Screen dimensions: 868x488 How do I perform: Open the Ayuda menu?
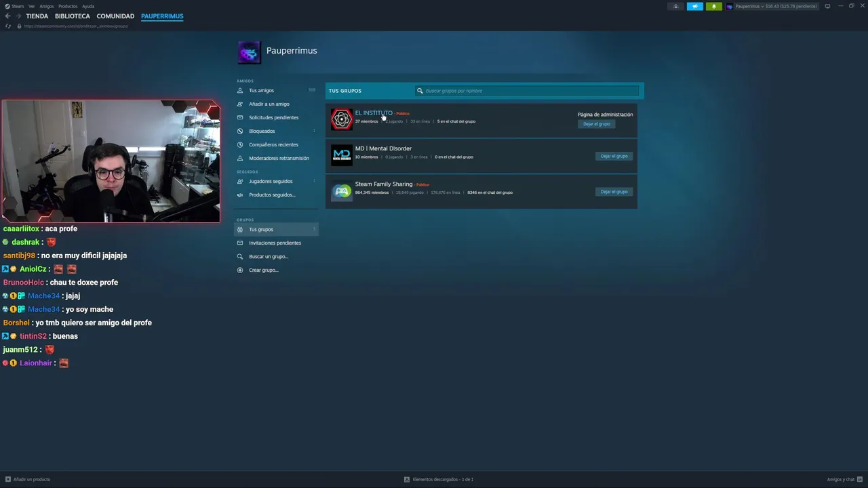click(88, 6)
